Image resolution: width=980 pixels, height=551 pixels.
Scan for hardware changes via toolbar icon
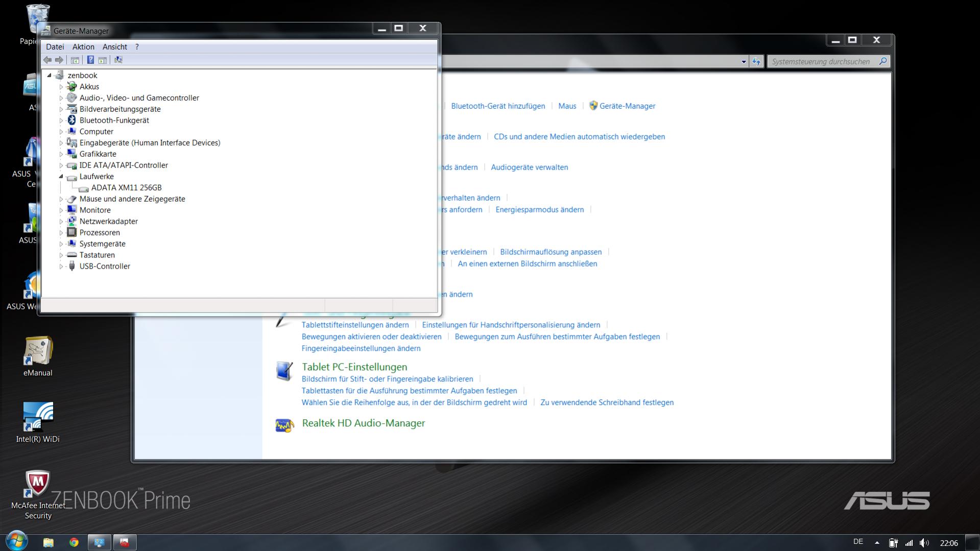(x=118, y=60)
